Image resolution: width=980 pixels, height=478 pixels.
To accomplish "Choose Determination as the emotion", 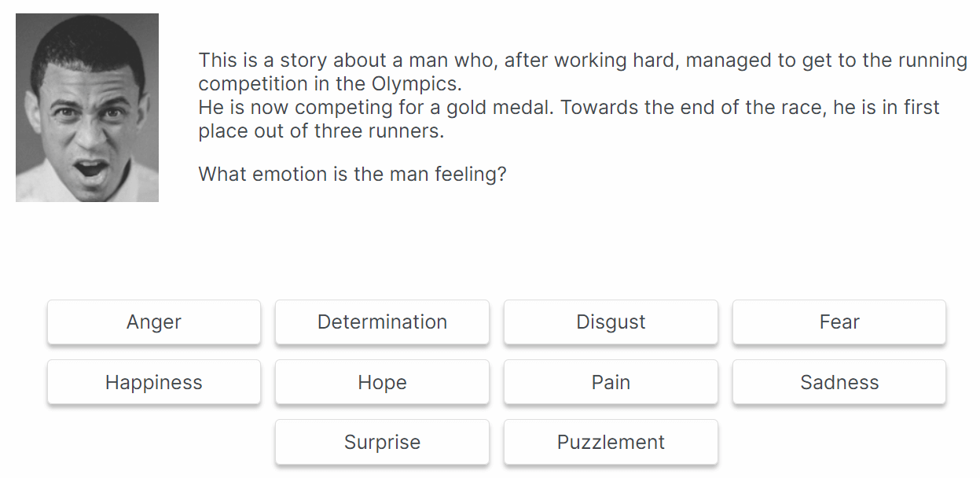I will click(x=382, y=322).
